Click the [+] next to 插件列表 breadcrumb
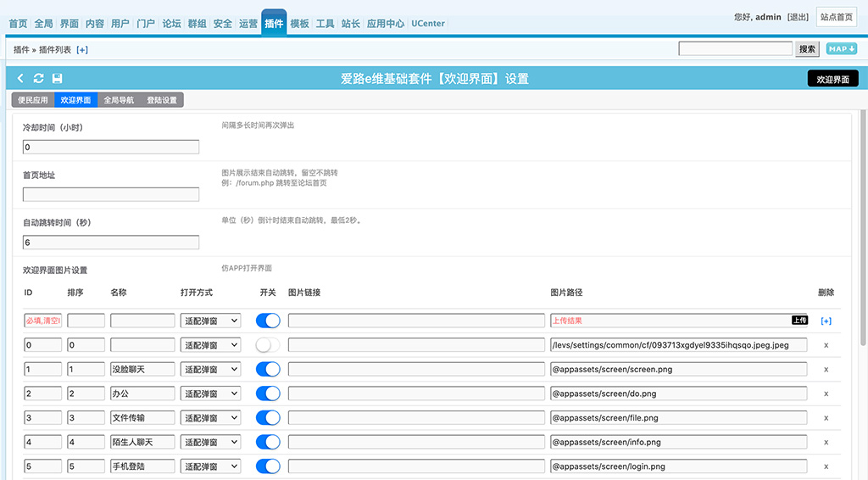This screenshot has height=480, width=868. click(82, 50)
